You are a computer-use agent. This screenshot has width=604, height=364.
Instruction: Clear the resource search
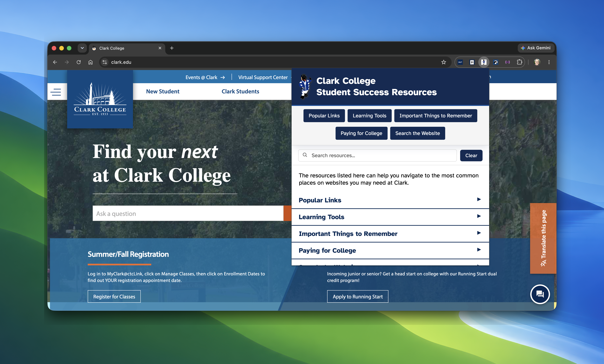[x=471, y=156]
